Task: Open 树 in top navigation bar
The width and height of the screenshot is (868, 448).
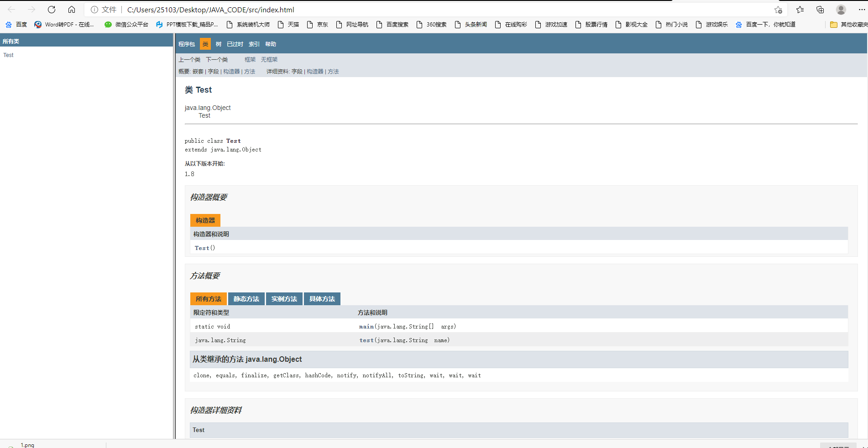Action: (219, 44)
